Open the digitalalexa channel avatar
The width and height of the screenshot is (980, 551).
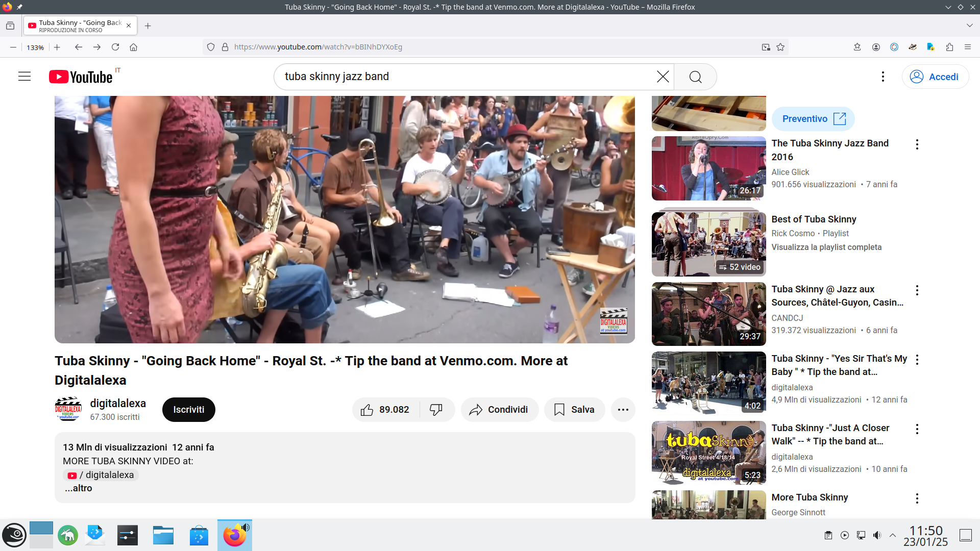pos(68,409)
